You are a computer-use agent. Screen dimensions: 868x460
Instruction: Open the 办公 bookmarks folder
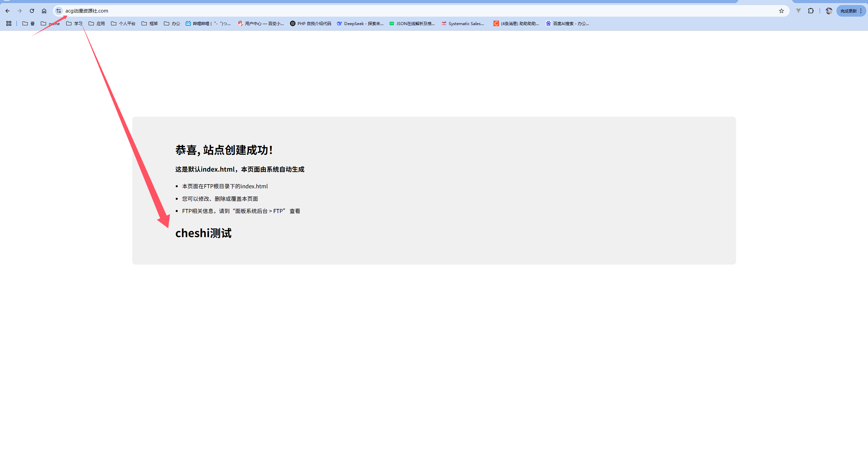pos(172,23)
